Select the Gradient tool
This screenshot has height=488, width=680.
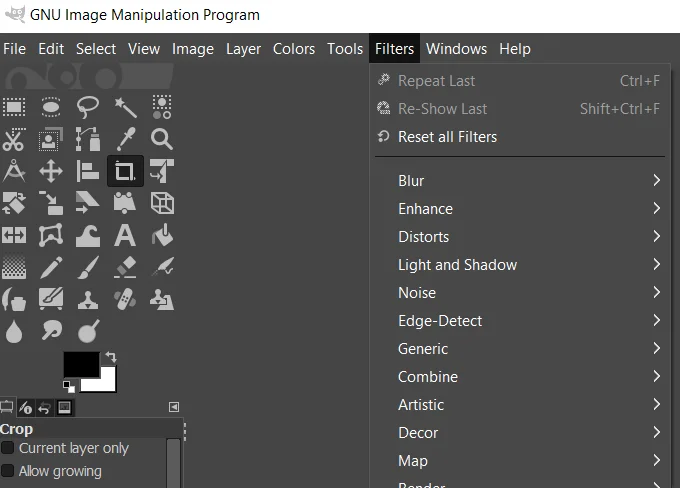[14, 267]
